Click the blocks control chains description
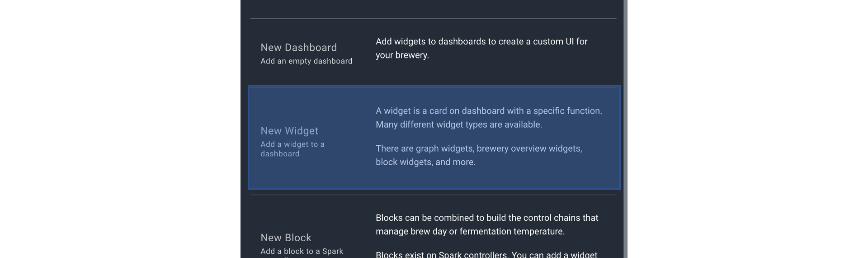This screenshot has width=868, height=258. [486, 218]
